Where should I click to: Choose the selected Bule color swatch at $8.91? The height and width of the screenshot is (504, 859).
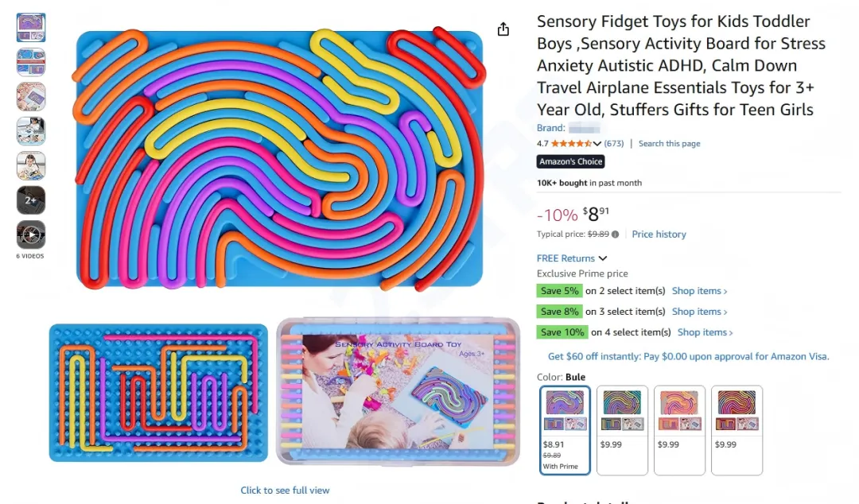[565, 429]
